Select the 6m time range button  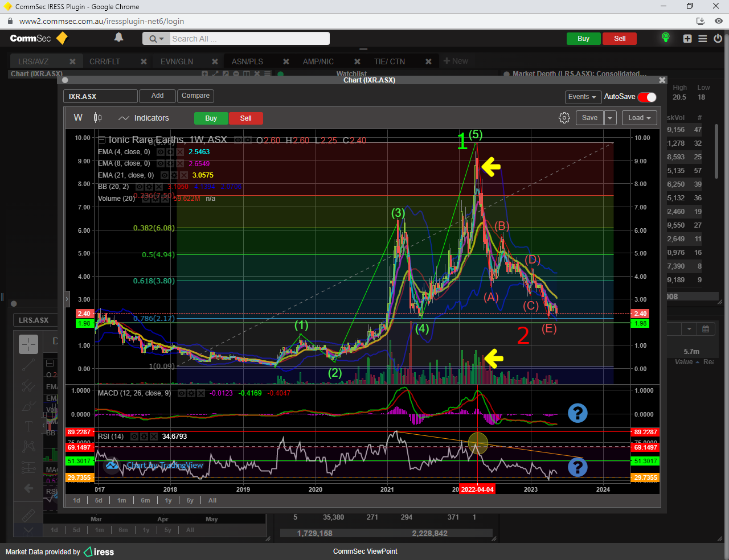coord(145,500)
